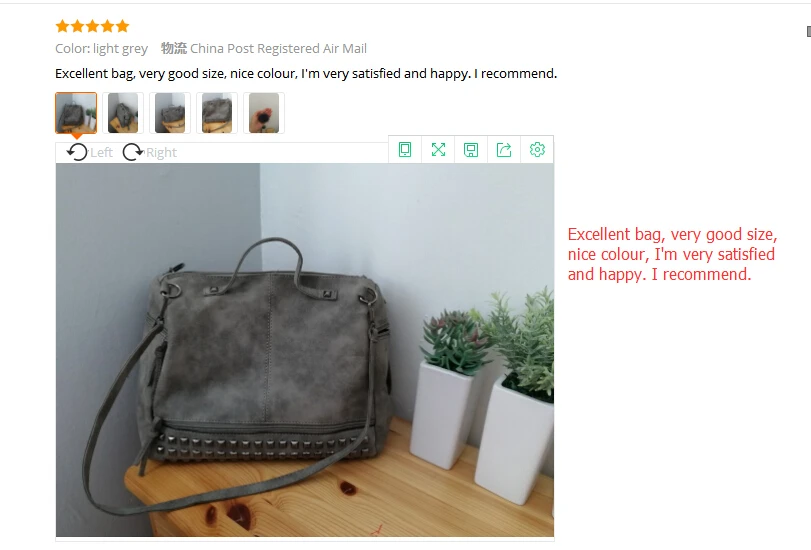Click the 'Color: light grey' text

tap(101, 49)
